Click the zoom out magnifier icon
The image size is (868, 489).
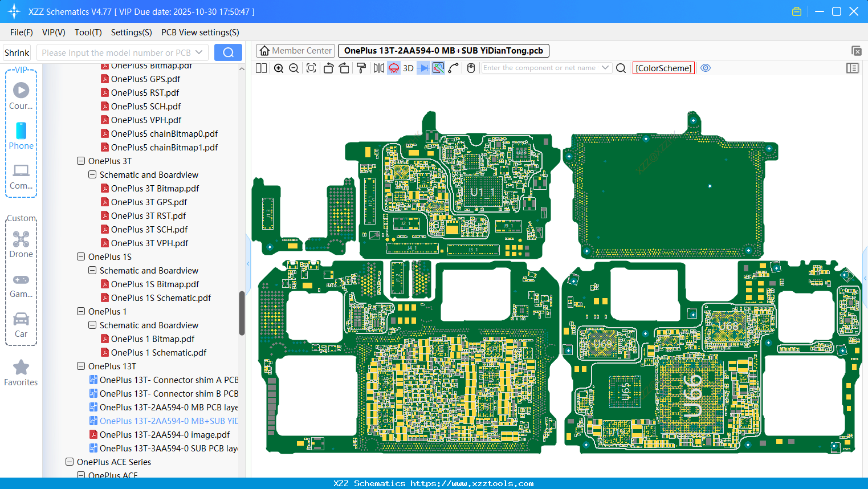294,68
